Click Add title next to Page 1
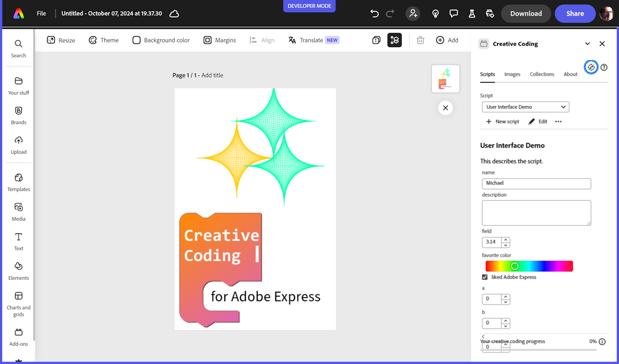Viewport: 619px width, 364px height. [212, 75]
